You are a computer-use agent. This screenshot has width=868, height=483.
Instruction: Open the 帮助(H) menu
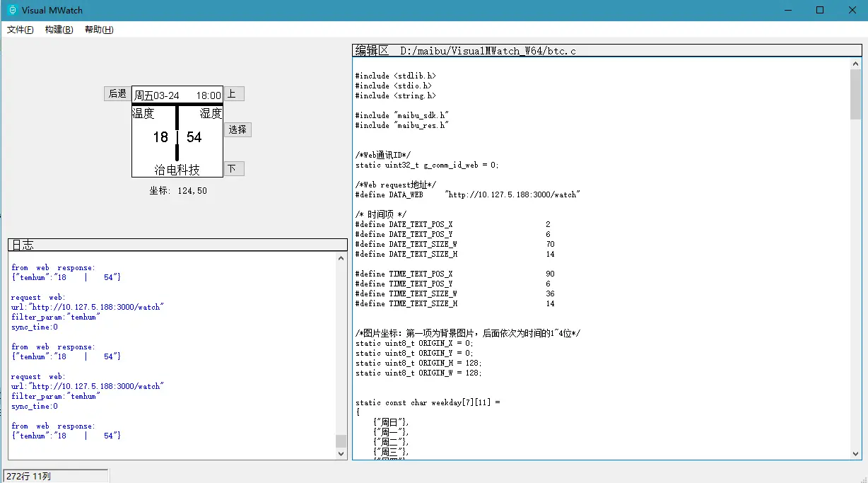coord(99,30)
